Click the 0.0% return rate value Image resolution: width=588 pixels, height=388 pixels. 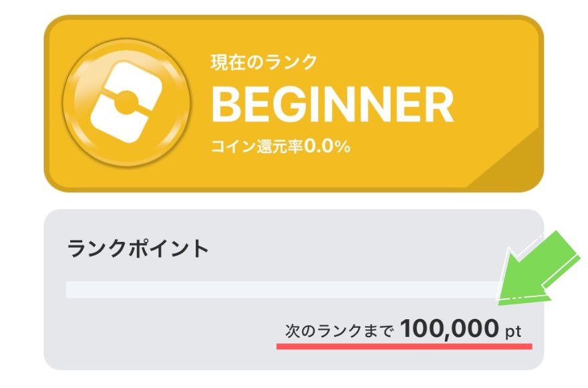pyautogui.click(x=327, y=146)
